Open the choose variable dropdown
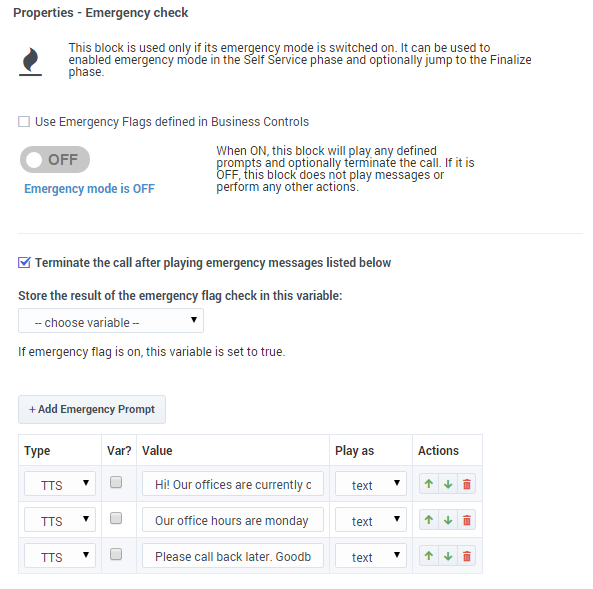 [111, 321]
